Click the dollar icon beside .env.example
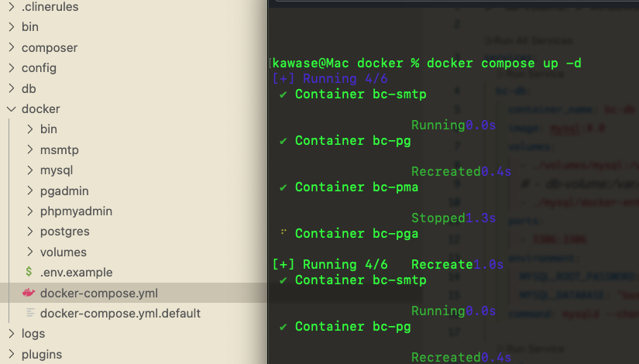The height and width of the screenshot is (364, 639). (29, 272)
